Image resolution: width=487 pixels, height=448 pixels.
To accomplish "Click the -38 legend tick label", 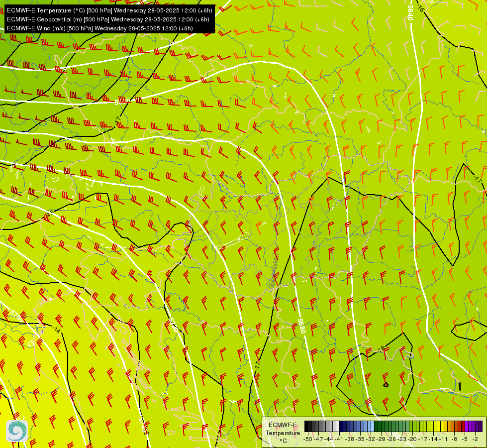I will click(350, 439).
